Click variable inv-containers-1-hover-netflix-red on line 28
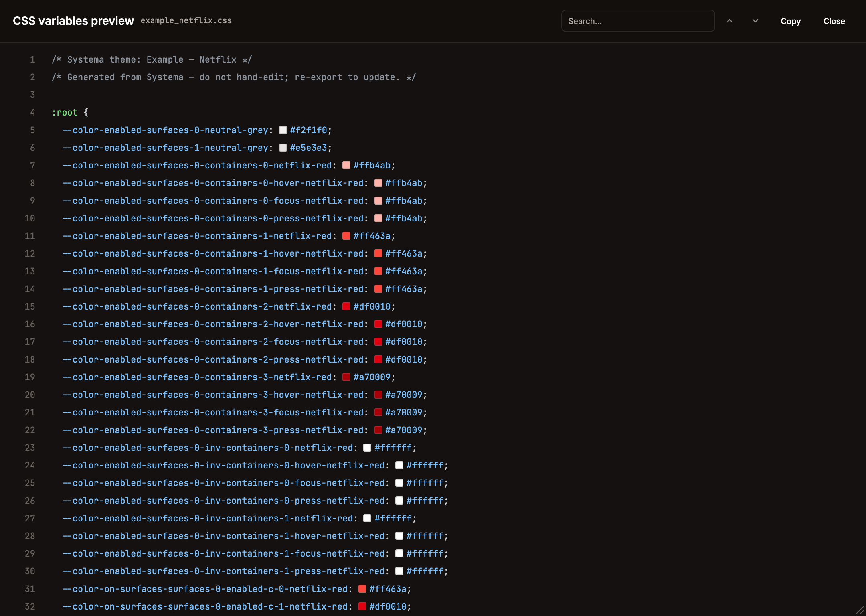The image size is (866, 616). 223,536
